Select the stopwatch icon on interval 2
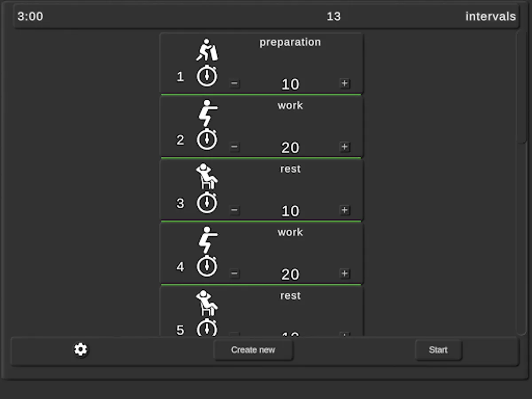Viewport: 532px width, 399px height. click(x=207, y=139)
